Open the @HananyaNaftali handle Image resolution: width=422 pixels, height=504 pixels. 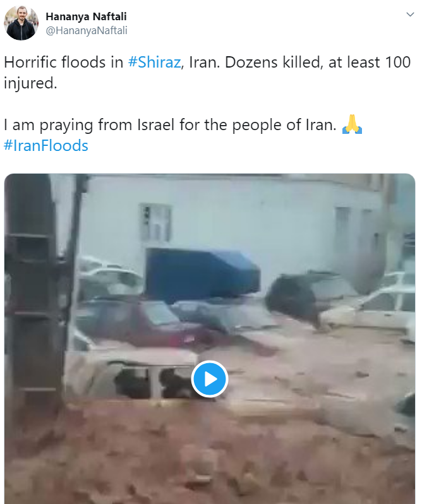tap(87, 30)
